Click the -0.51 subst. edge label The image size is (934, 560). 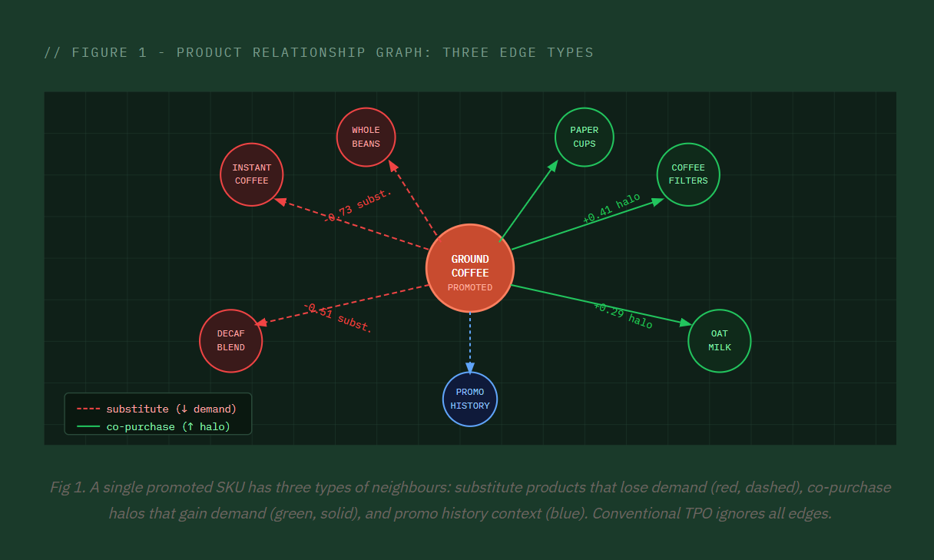(x=338, y=317)
